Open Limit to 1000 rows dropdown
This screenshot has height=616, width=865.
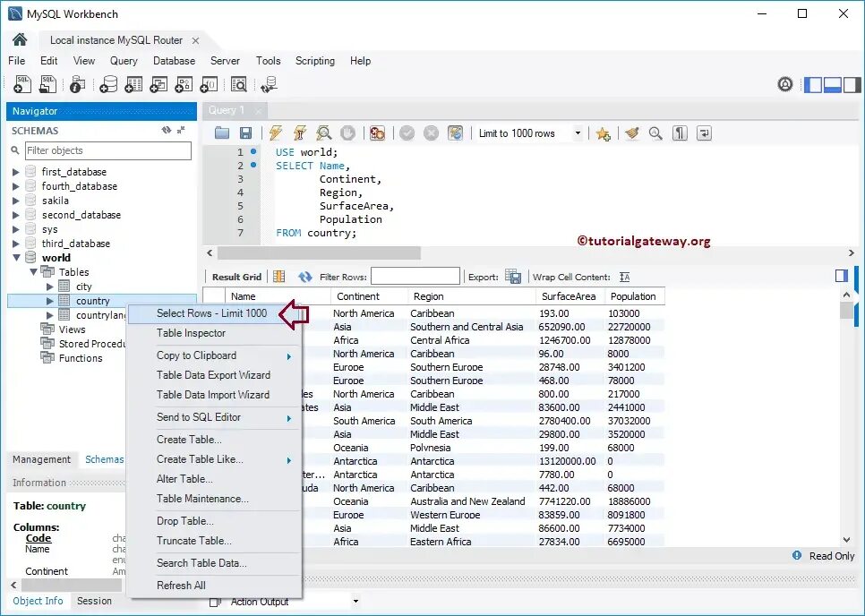pos(578,133)
